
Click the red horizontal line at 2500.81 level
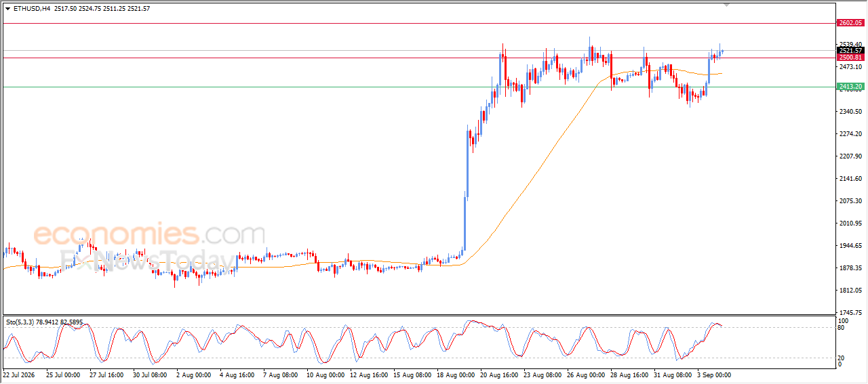418,58
